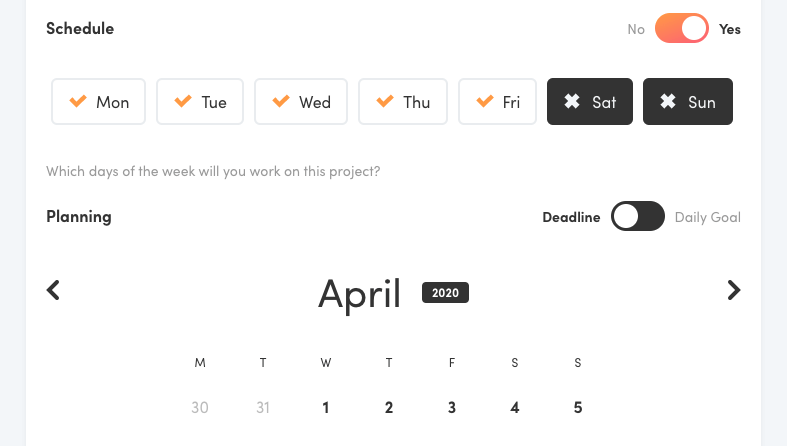Choose April 3 as the deadline
Screen dimensions: 787x446
coord(452,407)
